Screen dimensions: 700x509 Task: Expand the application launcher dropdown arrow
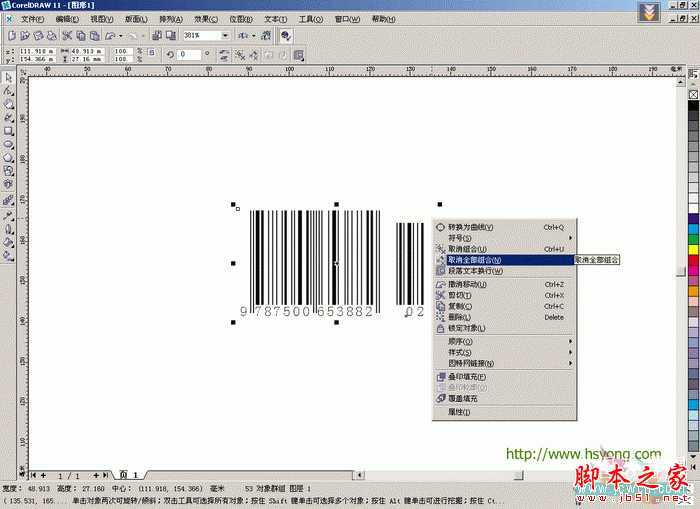point(254,36)
